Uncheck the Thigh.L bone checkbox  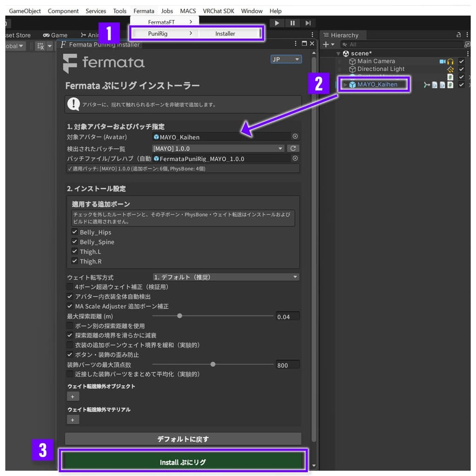coord(74,251)
